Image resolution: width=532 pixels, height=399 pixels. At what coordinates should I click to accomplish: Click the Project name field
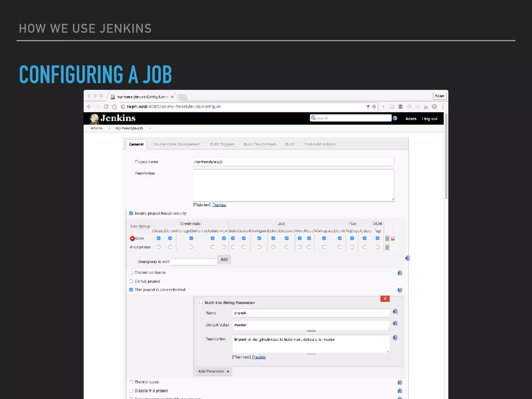click(x=294, y=162)
